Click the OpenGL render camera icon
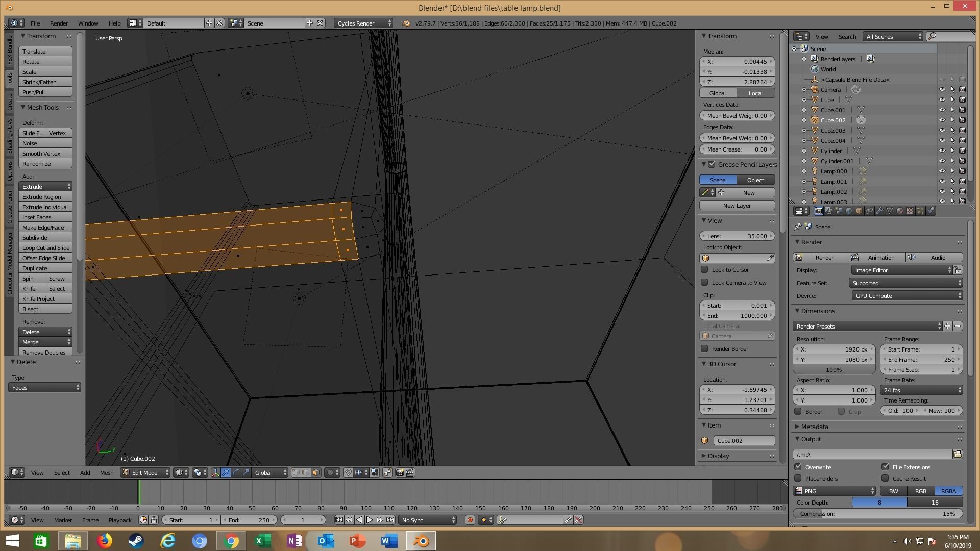Viewport: 980px width, 551px height. pyautogui.click(x=400, y=472)
